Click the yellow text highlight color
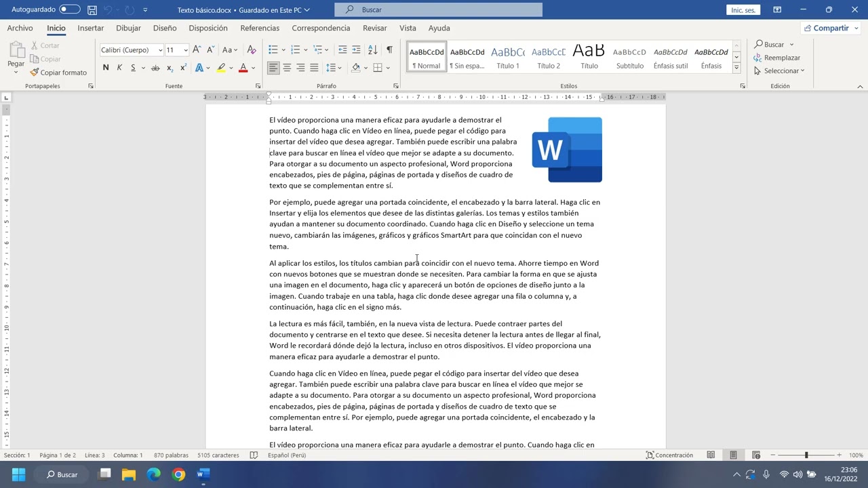 [x=221, y=68]
